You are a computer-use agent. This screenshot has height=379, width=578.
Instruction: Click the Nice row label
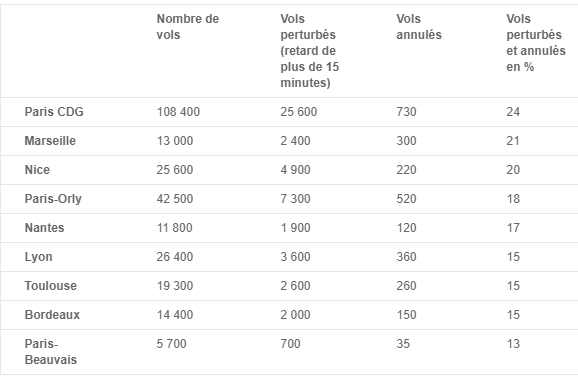tap(37, 170)
